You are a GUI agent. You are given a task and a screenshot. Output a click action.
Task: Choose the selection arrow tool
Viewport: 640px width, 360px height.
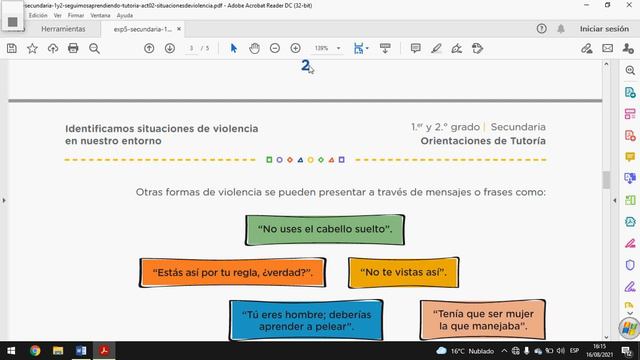[233, 49]
